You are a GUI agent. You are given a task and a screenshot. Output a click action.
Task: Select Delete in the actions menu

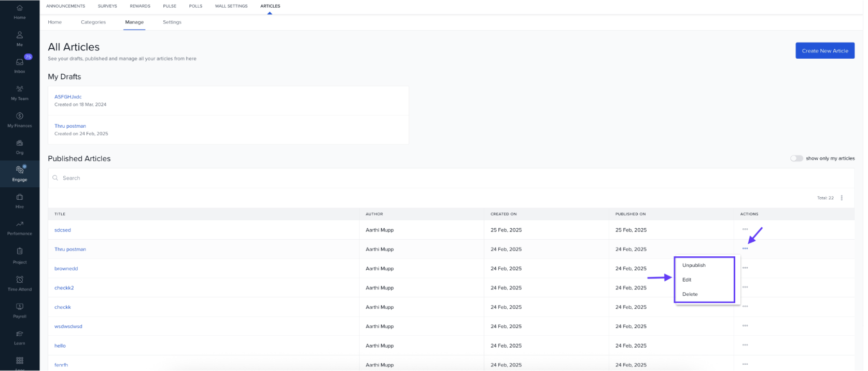point(690,294)
